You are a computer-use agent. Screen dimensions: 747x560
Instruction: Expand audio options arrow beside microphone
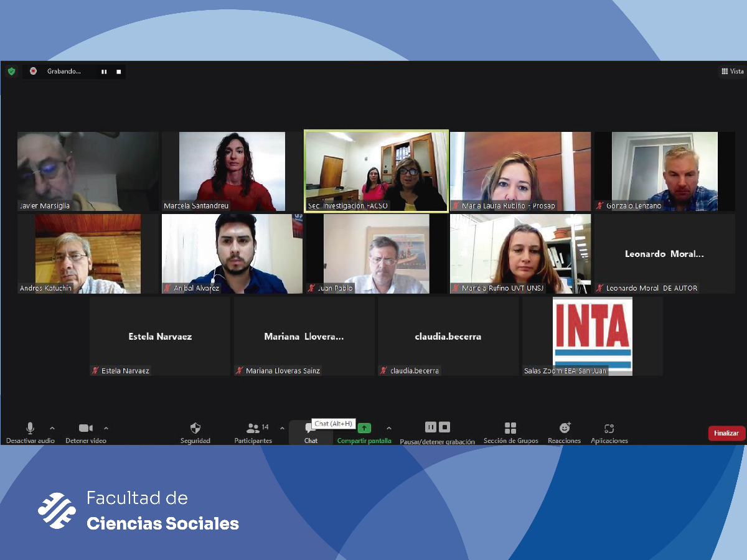(x=52, y=428)
